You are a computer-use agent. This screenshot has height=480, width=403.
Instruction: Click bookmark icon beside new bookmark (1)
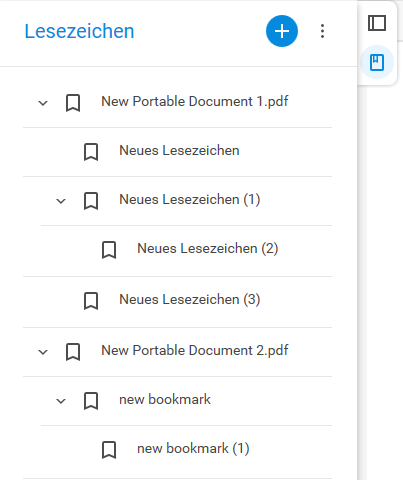point(109,450)
